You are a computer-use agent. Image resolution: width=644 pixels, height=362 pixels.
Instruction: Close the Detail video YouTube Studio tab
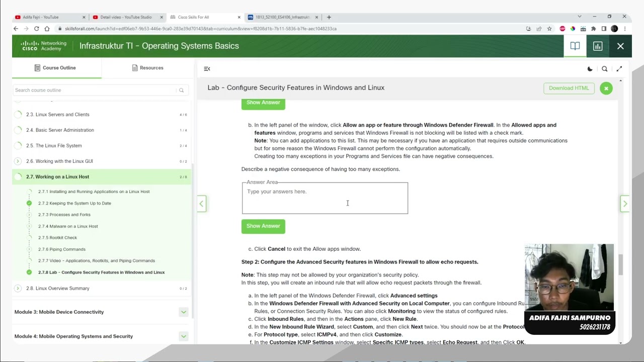(x=162, y=17)
